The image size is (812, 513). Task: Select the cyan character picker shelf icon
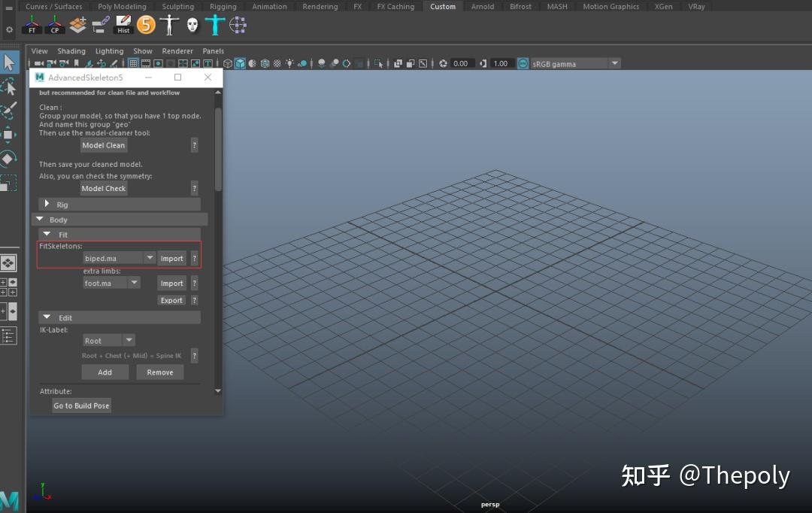[214, 25]
